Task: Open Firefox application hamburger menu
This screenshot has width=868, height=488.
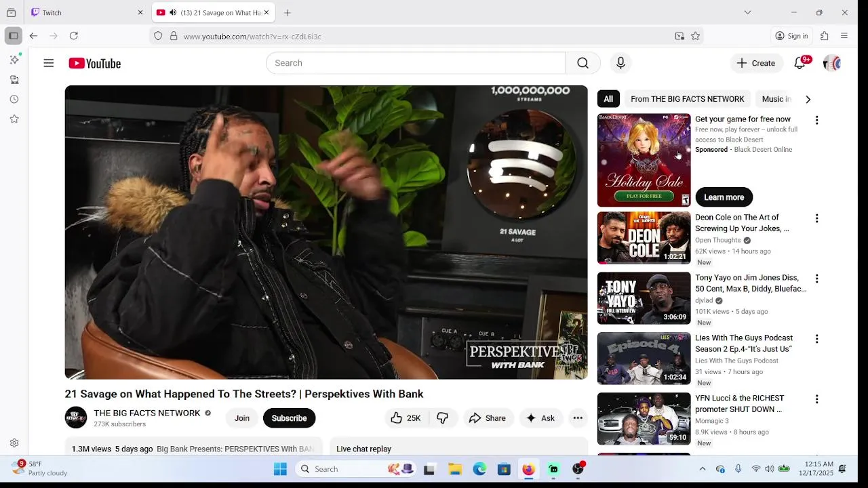Action: [844, 36]
